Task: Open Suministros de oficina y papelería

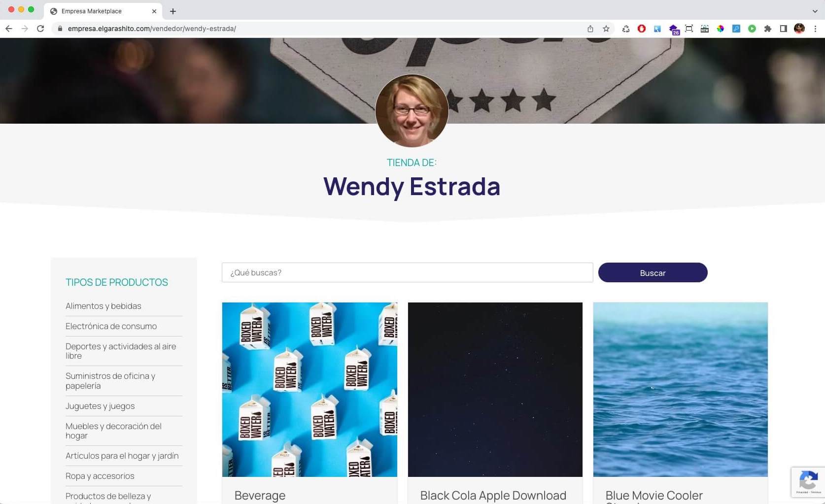Action: pyautogui.click(x=110, y=381)
